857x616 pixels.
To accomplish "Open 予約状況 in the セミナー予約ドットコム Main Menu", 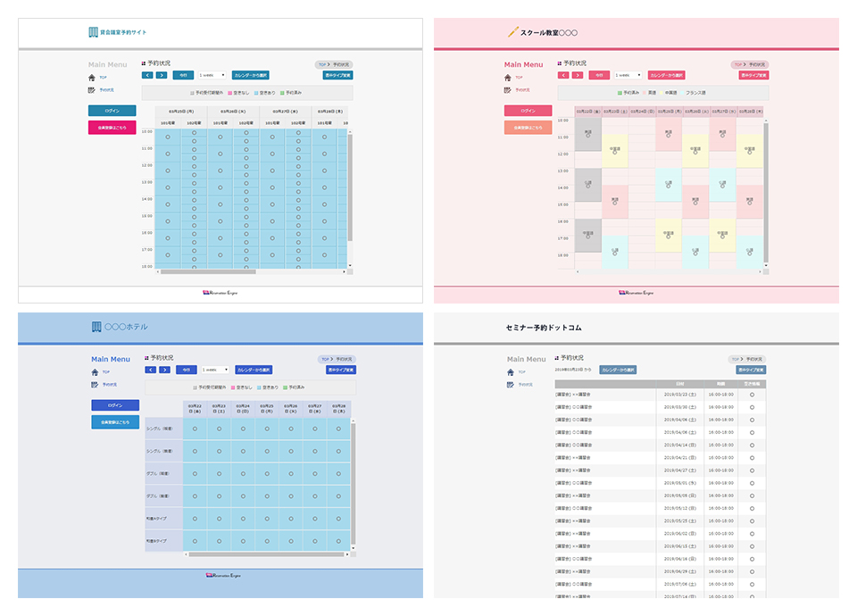I will 524,385.
